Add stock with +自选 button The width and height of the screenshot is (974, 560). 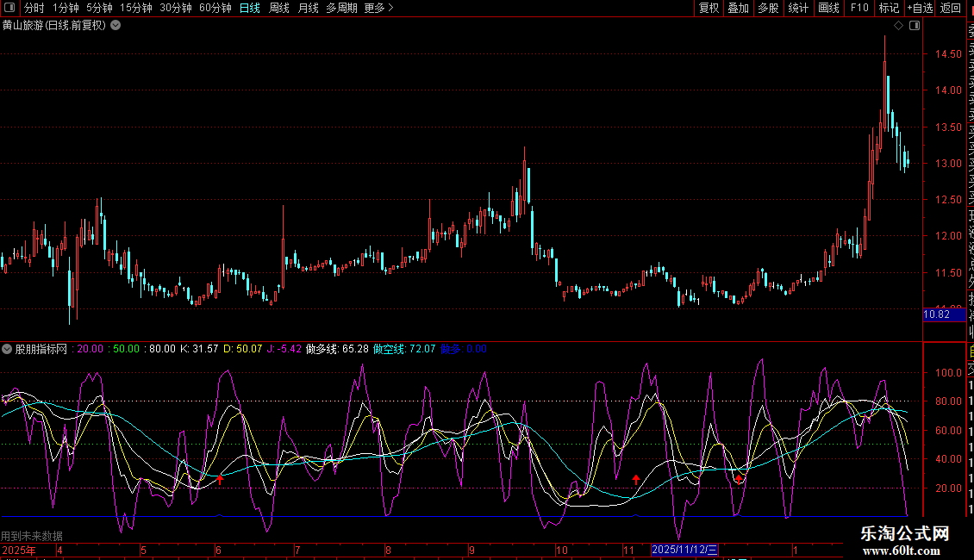click(x=919, y=8)
